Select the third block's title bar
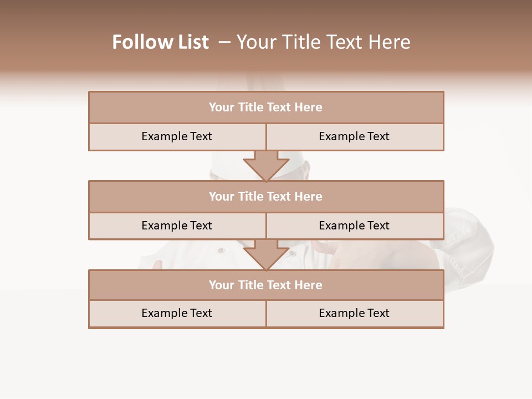The height and width of the screenshot is (399, 532). tap(266, 285)
